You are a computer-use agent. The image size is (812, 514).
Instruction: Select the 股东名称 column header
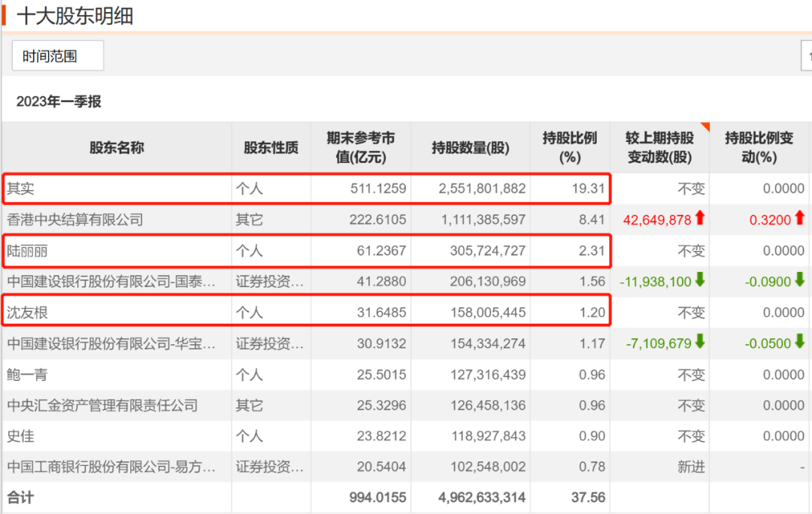click(x=117, y=147)
